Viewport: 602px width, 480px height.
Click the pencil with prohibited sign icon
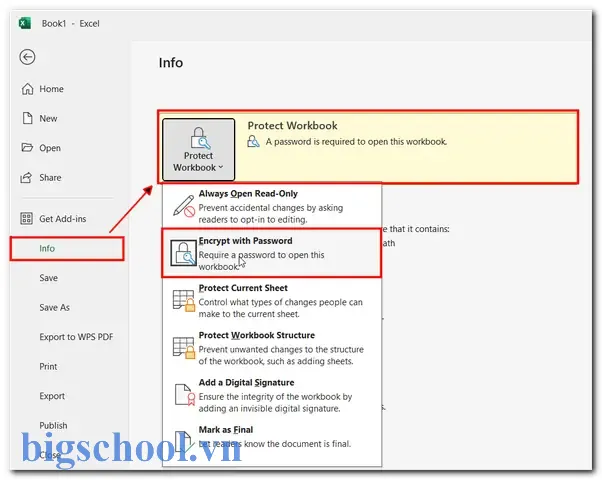pos(184,206)
